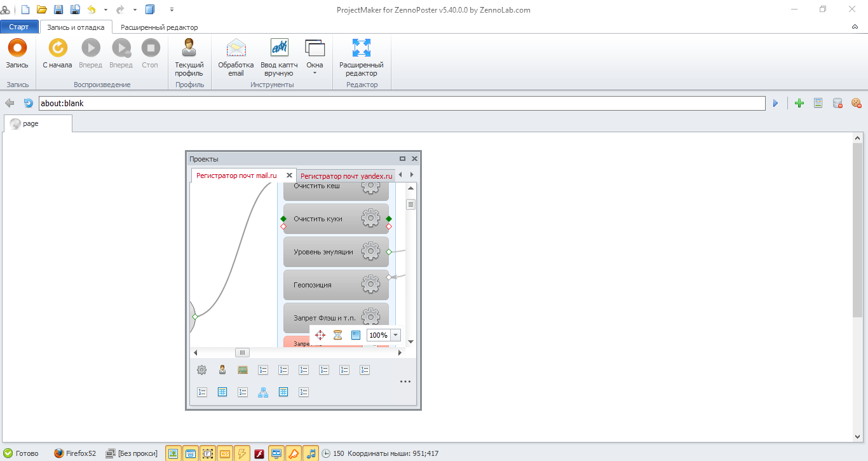The height and width of the screenshot is (461, 868).
Task: Toggle CSS loading in status bar
Action: pos(225,453)
